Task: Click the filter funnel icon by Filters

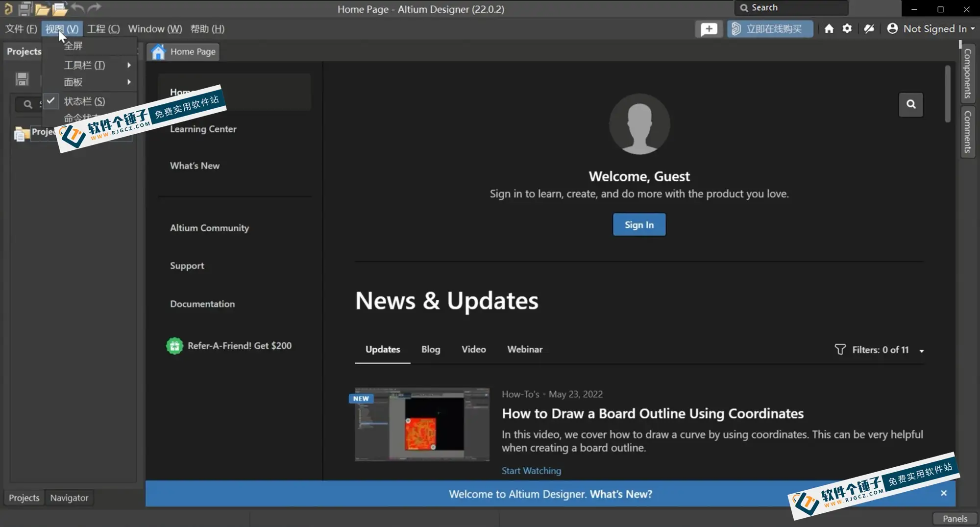Action: click(840, 349)
